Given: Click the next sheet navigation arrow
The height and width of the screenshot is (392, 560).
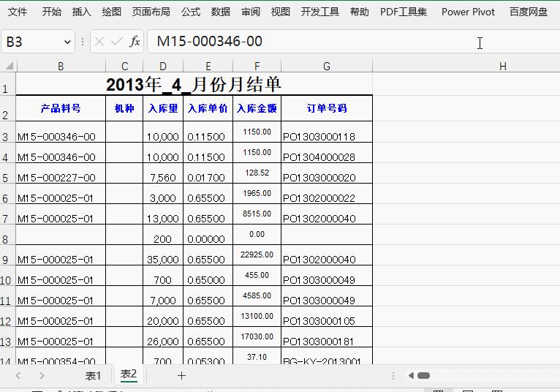Looking at the screenshot, I should (42, 376).
